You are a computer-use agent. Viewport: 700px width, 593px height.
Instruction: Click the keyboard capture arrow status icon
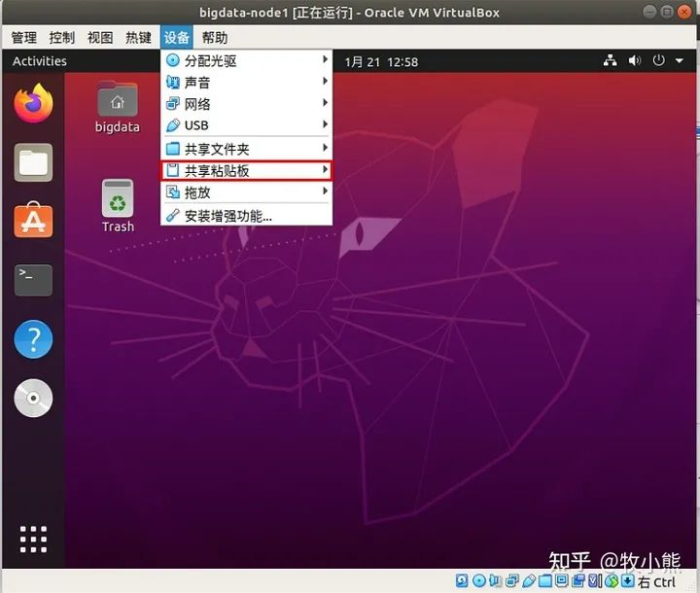coord(628,580)
